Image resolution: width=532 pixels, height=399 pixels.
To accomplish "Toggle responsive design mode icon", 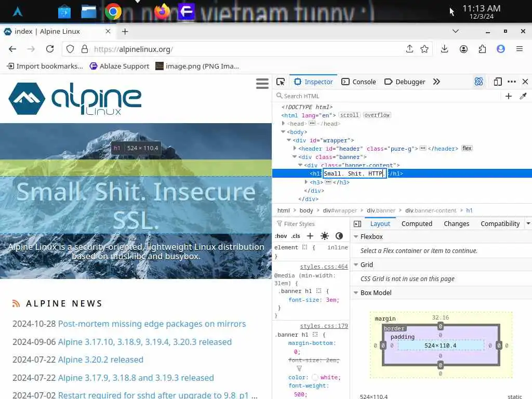I will pyautogui.click(x=498, y=82).
